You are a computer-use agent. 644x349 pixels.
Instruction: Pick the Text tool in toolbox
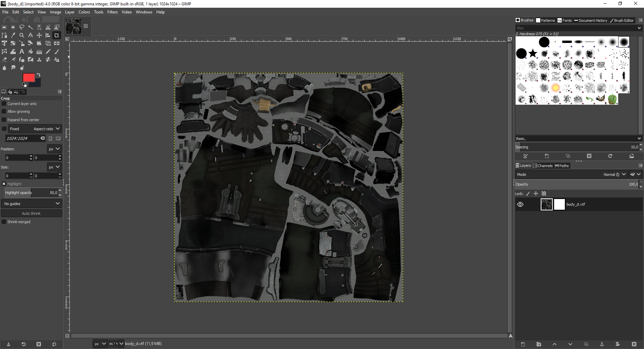22,51
